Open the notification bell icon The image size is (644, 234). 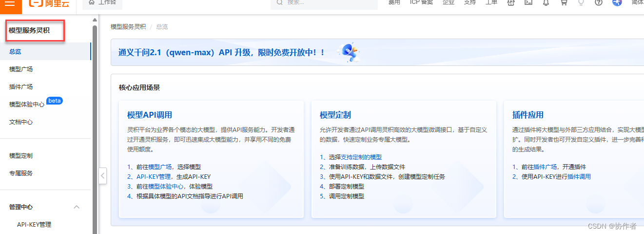pos(546,2)
